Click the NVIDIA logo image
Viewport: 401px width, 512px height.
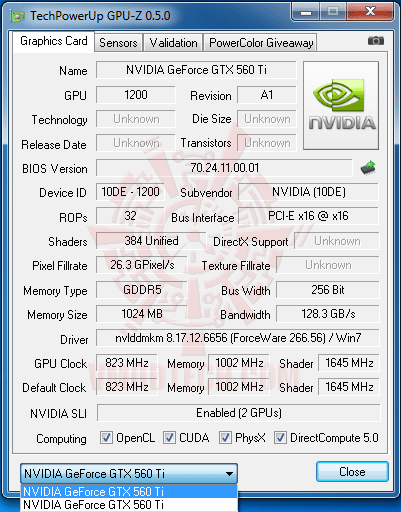(341, 105)
